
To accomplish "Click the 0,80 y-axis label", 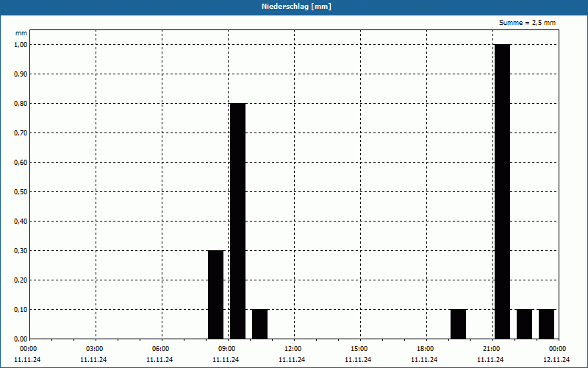I will pyautogui.click(x=21, y=104).
